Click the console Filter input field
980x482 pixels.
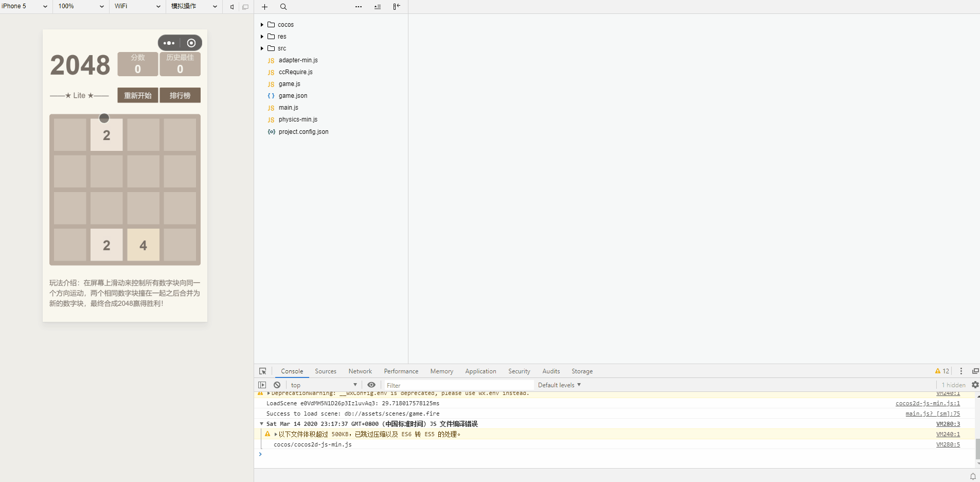click(x=459, y=385)
